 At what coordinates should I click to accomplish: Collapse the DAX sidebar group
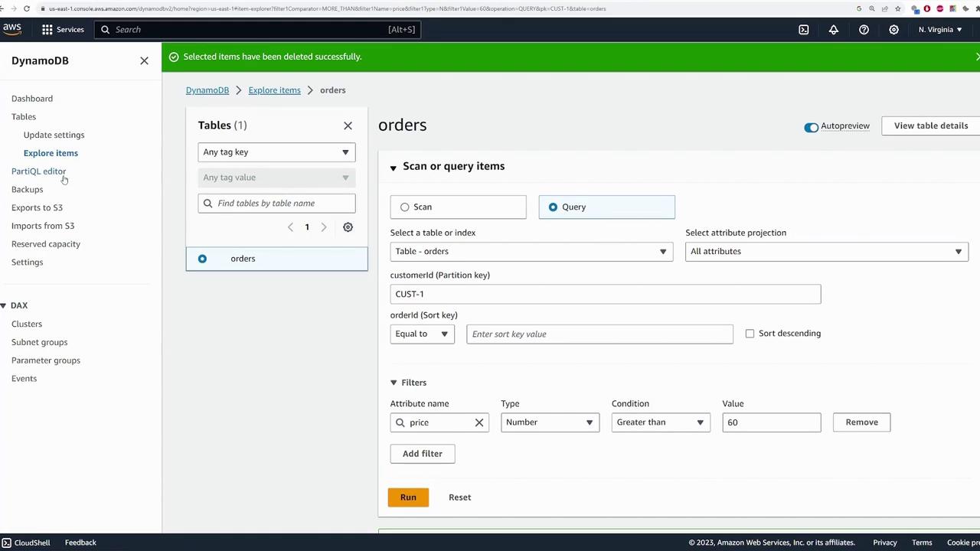[x=3, y=305]
